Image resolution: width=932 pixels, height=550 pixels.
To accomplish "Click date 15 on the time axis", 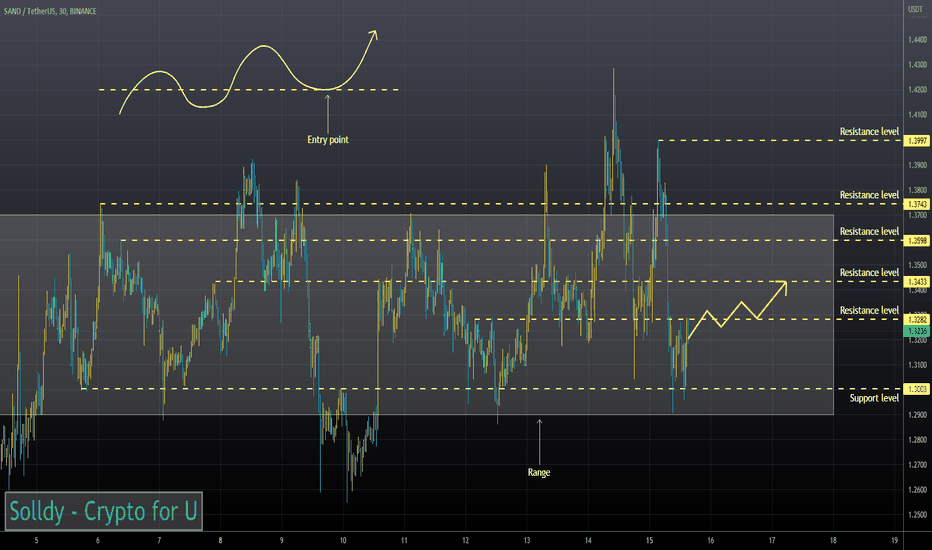I will point(649,540).
